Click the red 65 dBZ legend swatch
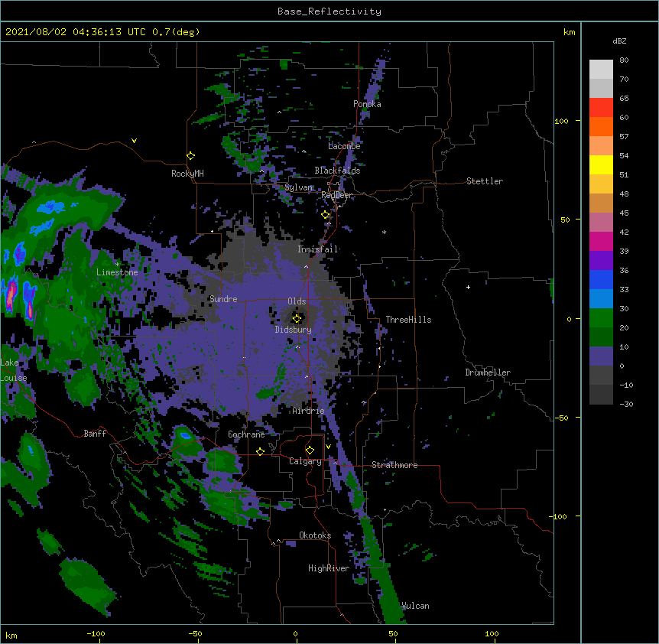This screenshot has height=644, width=659. 601,108
